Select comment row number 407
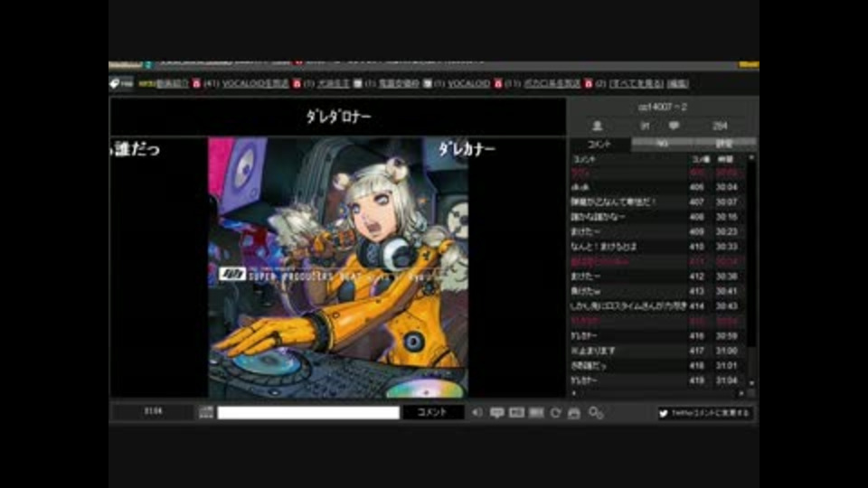Viewport: 868px width, 488px height. [x=657, y=202]
